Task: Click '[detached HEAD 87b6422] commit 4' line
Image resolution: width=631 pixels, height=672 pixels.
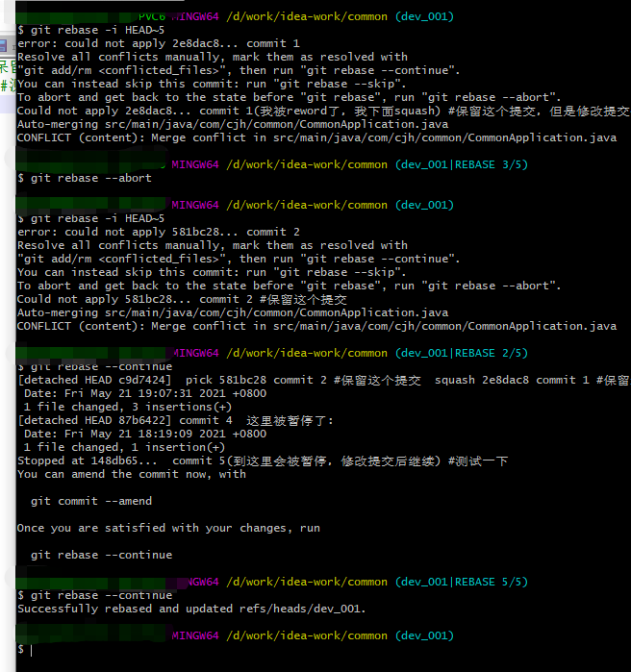Action: click(175, 420)
